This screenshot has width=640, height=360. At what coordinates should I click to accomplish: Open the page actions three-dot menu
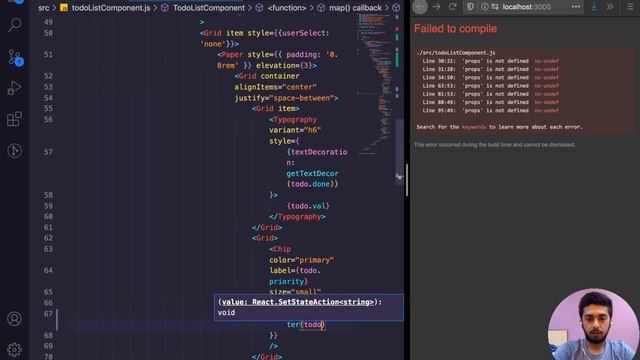pyautogui.click(x=576, y=7)
